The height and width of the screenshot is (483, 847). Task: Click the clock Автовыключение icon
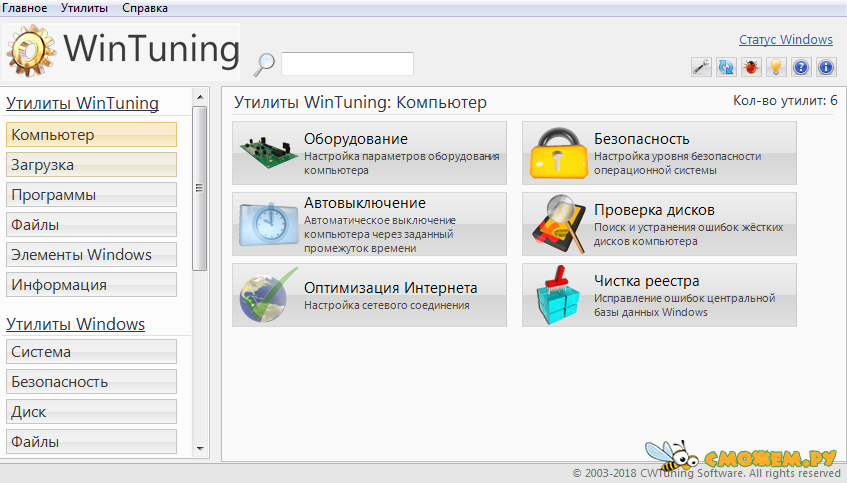coord(268,224)
